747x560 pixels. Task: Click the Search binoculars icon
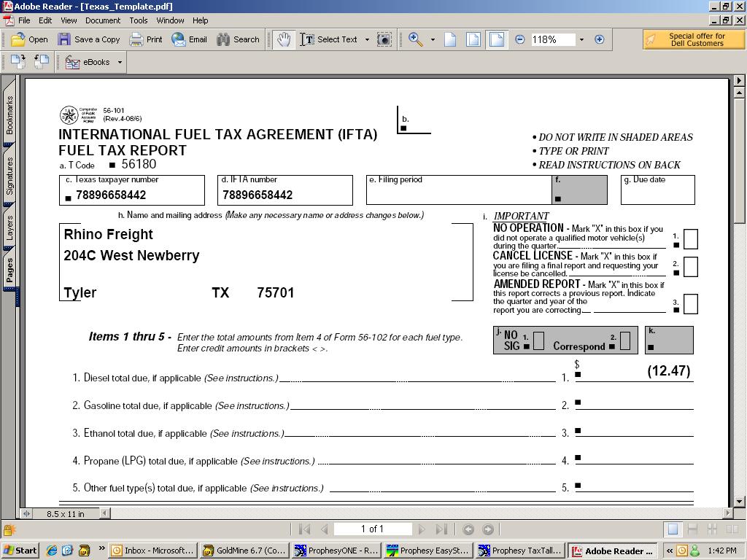click(238, 39)
